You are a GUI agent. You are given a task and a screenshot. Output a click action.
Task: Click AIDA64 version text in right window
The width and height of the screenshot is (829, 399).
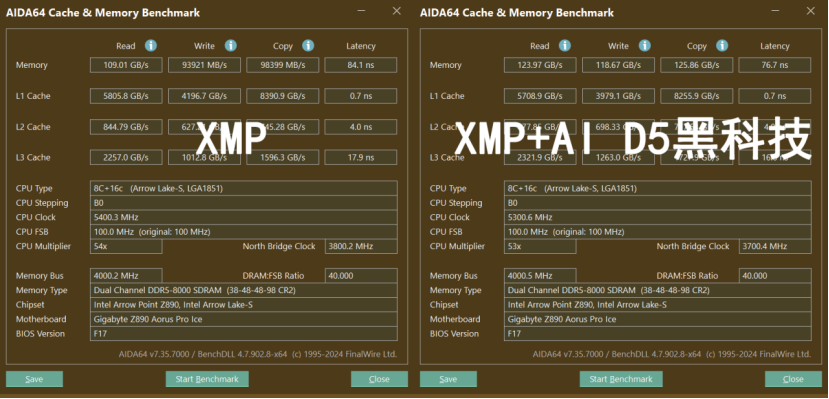(x=671, y=354)
